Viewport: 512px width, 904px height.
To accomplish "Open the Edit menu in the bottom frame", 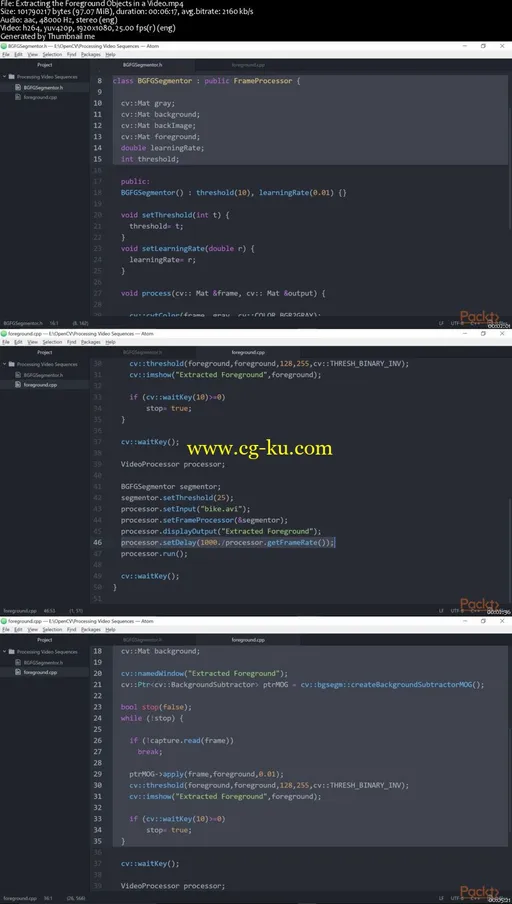I will point(18,630).
